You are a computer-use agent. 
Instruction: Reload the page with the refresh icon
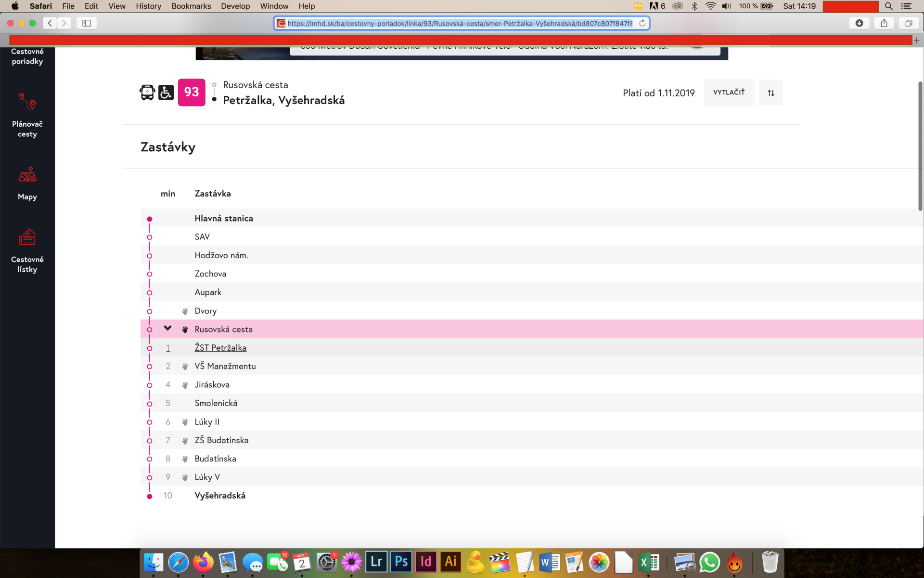(642, 23)
